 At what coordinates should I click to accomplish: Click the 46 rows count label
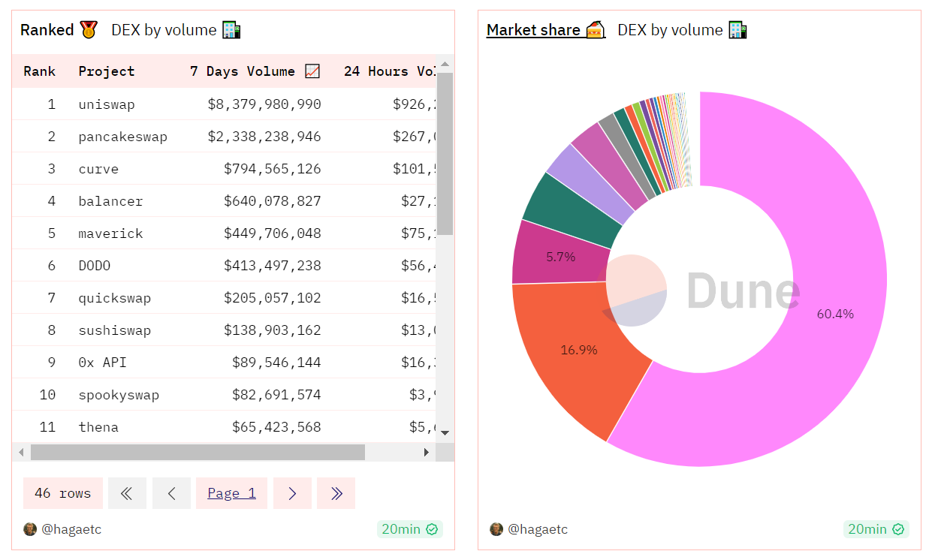click(x=63, y=493)
